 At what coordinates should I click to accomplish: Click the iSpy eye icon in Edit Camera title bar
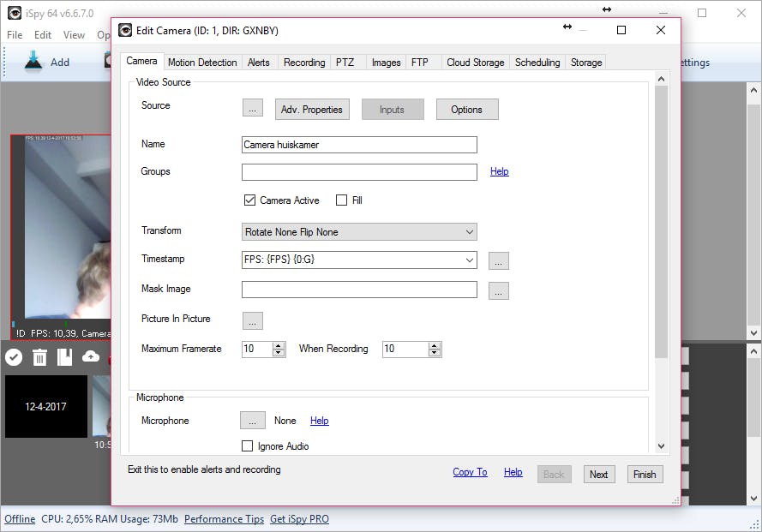tap(125, 30)
